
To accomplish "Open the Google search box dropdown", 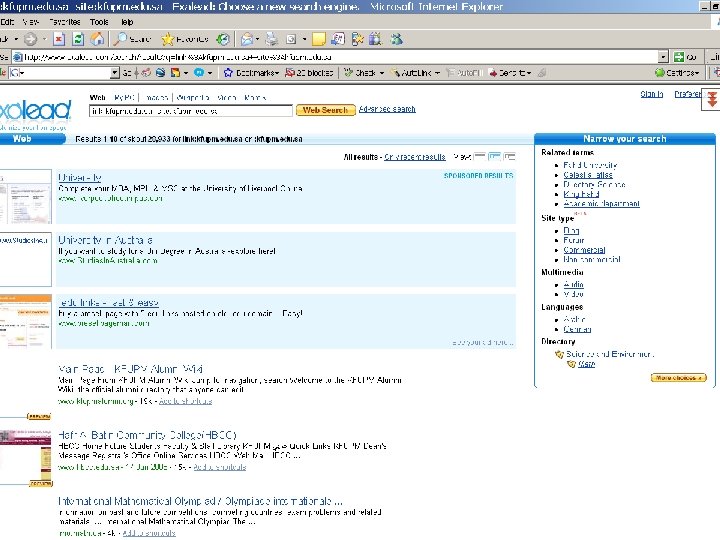I will [x=115, y=73].
